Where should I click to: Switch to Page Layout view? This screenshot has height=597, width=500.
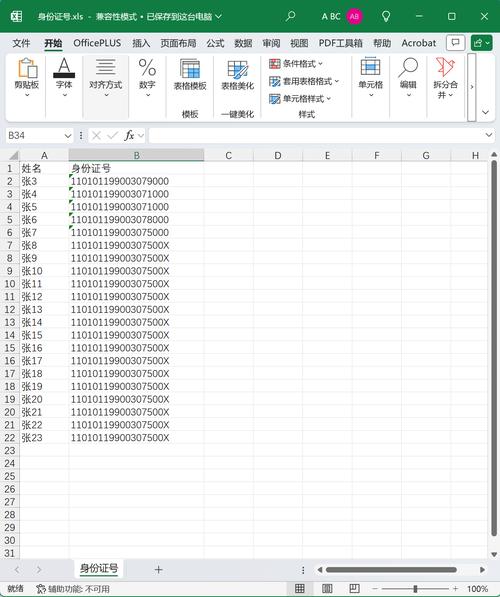click(327, 589)
